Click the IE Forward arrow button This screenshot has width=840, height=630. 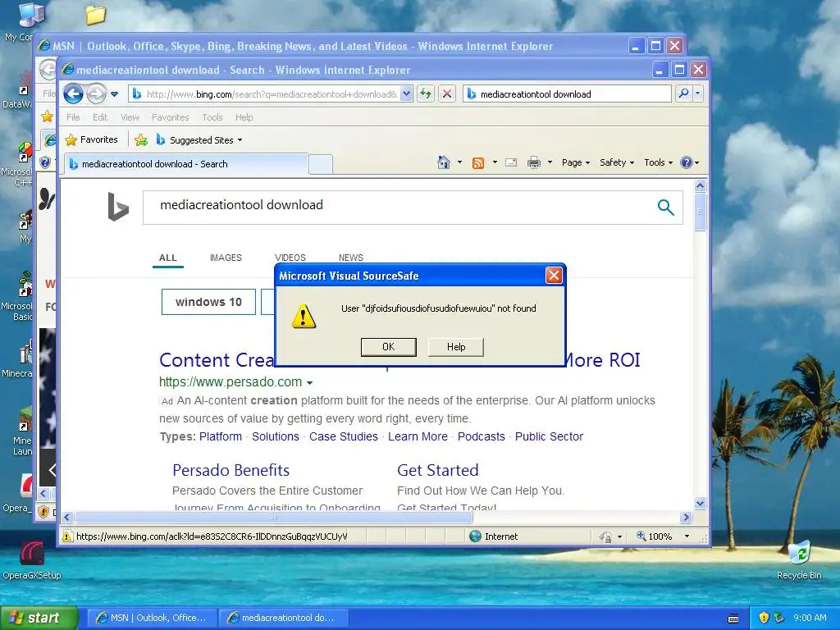[97, 94]
